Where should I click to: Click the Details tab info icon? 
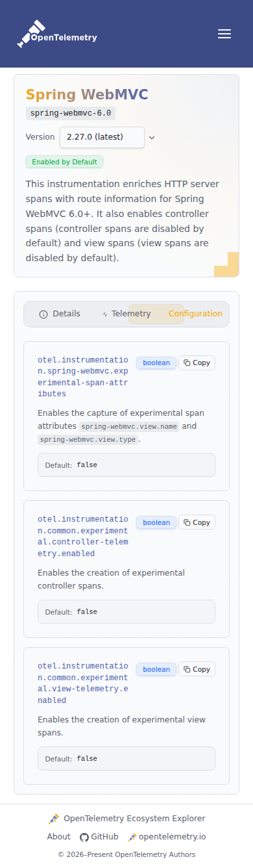click(x=43, y=314)
